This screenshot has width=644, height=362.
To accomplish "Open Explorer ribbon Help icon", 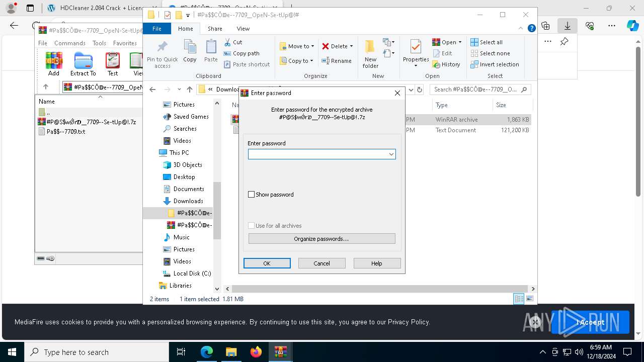I will point(531,29).
